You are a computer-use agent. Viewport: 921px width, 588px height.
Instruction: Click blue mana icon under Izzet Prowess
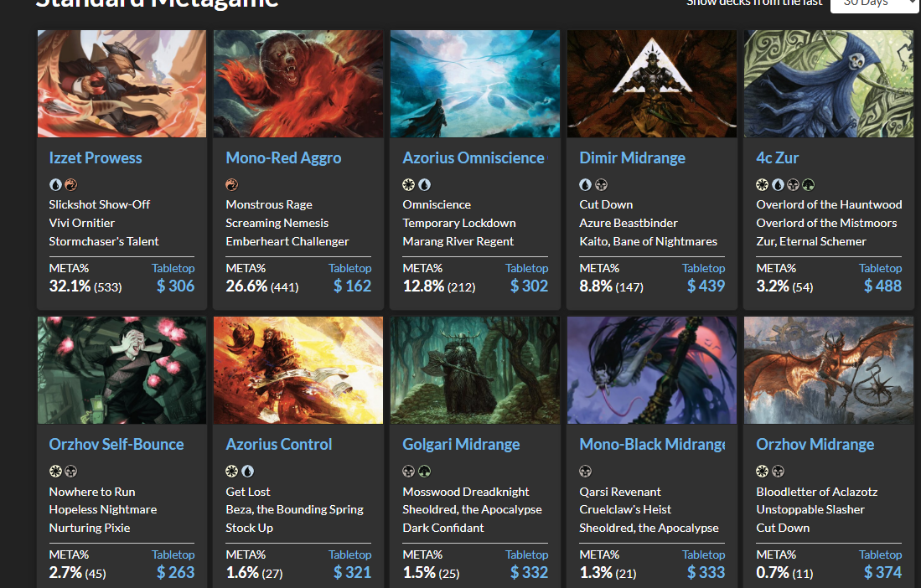(x=55, y=185)
